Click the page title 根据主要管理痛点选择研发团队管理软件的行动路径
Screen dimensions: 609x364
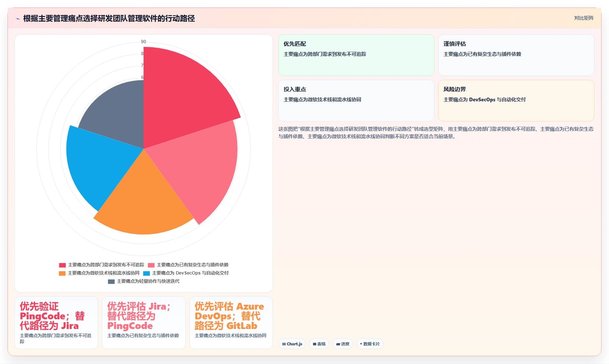click(x=109, y=18)
